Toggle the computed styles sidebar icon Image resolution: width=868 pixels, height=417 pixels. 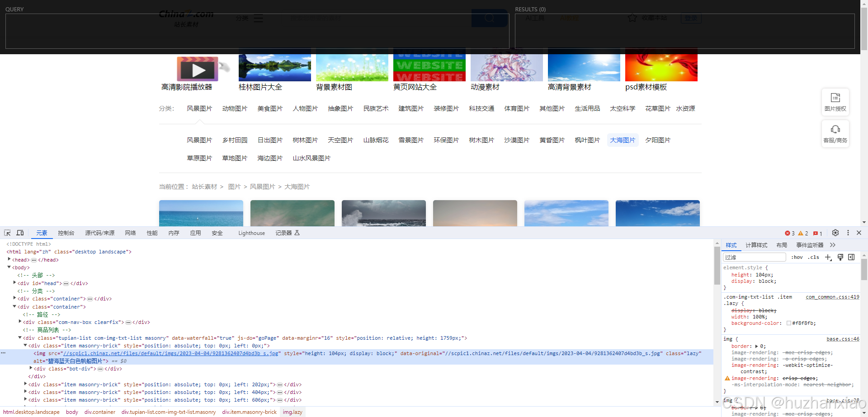(851, 257)
